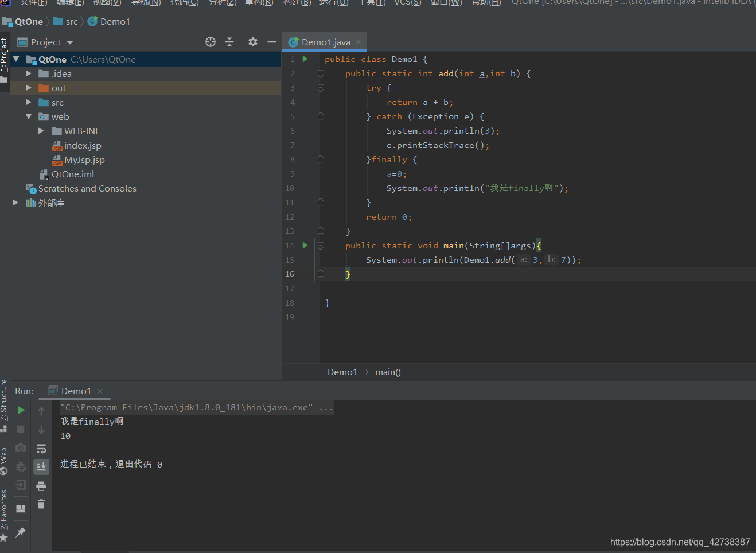
Task: Fold the main method at line 14
Action: coord(321,246)
